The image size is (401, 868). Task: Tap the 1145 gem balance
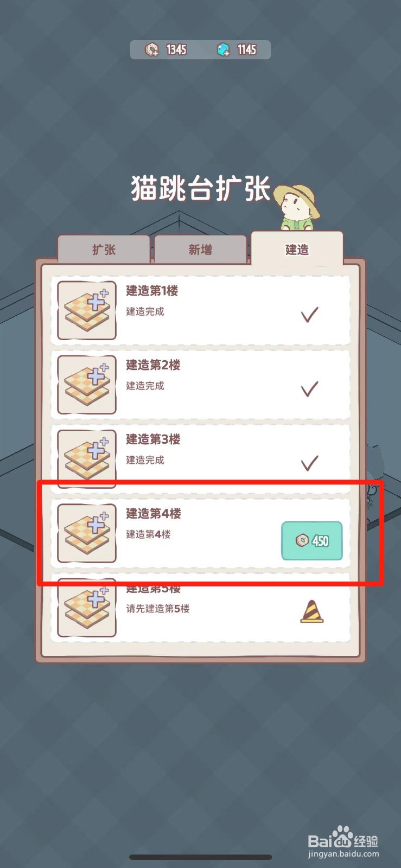[x=247, y=50]
